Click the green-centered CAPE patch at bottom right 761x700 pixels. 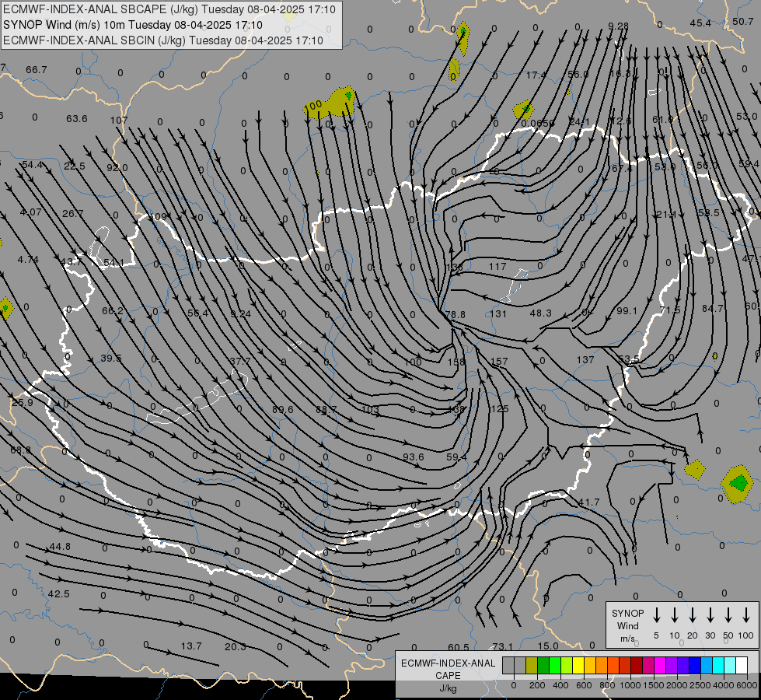[x=738, y=484]
